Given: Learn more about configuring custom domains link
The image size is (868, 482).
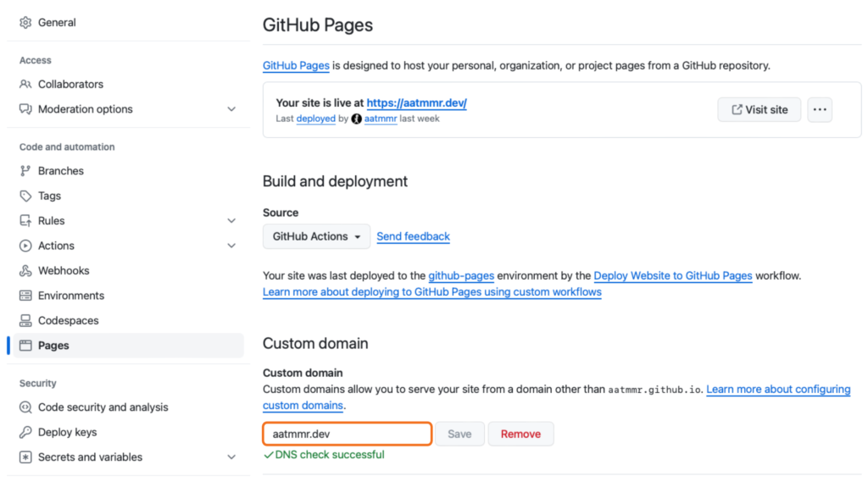Looking at the screenshot, I should 778,389.
